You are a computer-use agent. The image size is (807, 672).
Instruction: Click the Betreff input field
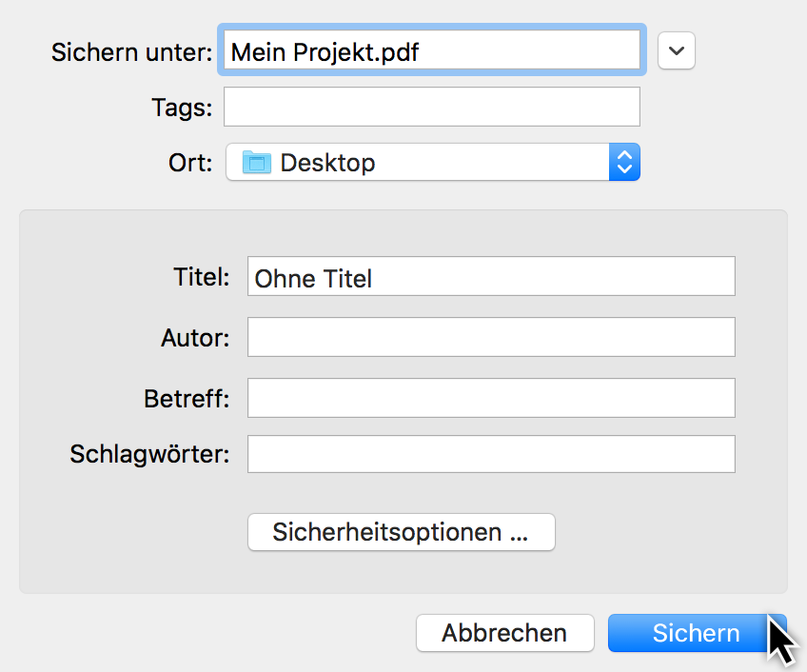pyautogui.click(x=491, y=397)
